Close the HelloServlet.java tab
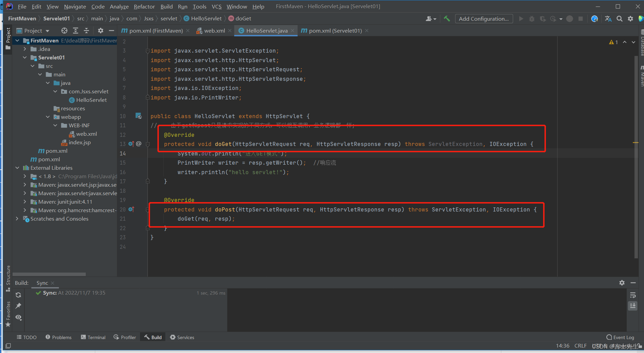The image size is (644, 353). click(293, 31)
